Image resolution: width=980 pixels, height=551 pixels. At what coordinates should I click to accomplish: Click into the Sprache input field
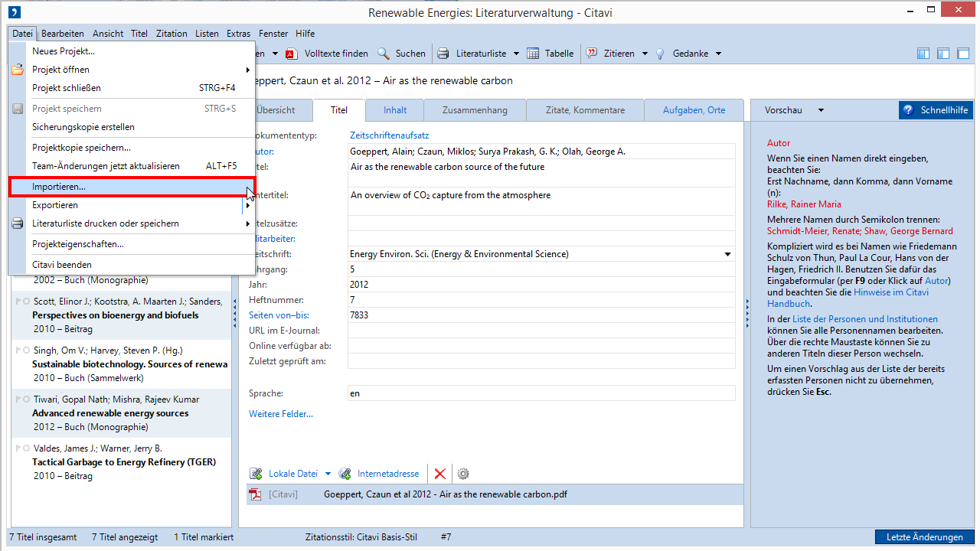(x=541, y=393)
